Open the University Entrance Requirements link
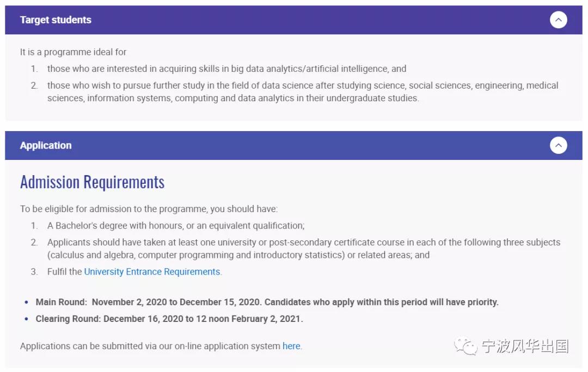Viewport: 588px width, 372px height. 152,271
